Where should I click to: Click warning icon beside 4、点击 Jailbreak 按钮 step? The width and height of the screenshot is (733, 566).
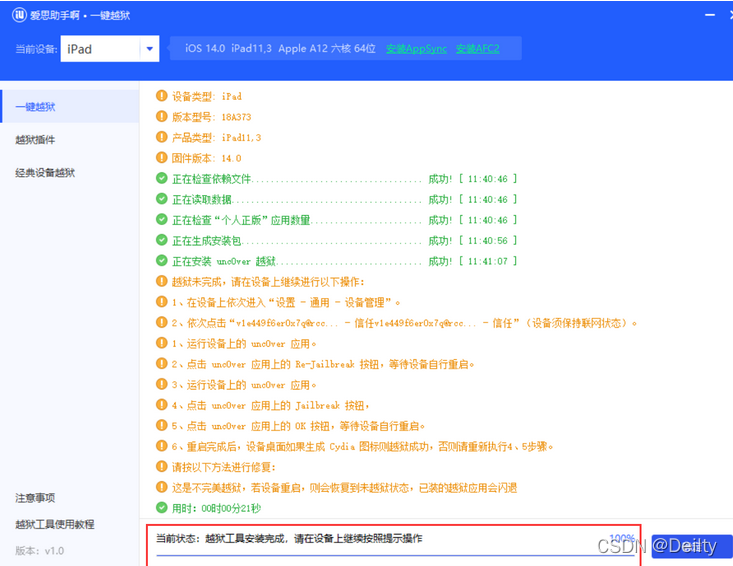pyautogui.click(x=162, y=404)
